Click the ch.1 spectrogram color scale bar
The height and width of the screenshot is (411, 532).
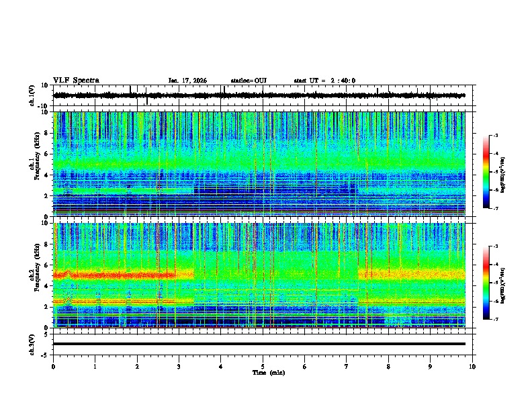point(486,172)
